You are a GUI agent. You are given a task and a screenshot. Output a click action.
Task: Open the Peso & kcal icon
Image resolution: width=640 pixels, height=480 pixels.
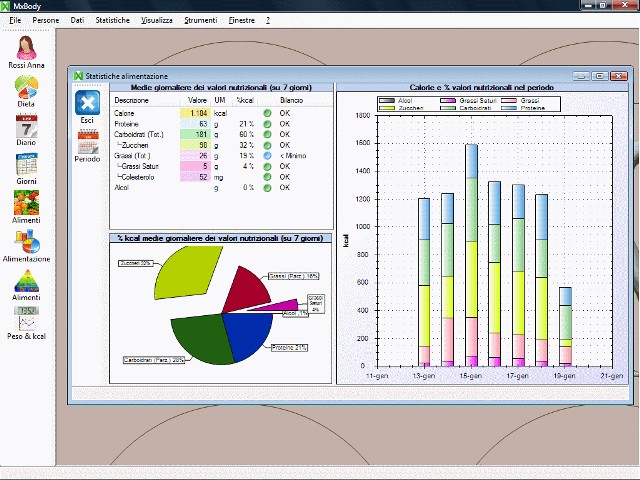(26, 318)
